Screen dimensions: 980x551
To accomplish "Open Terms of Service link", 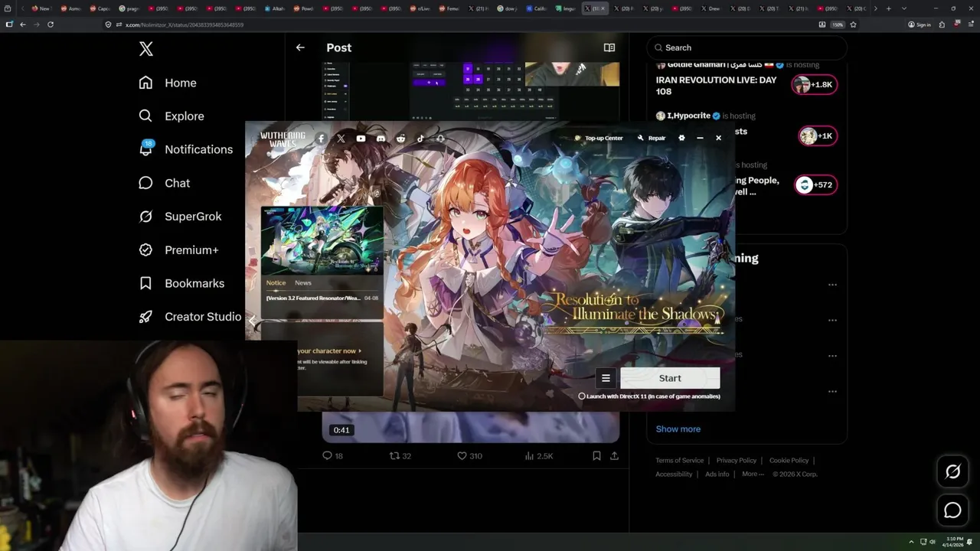I will click(x=679, y=460).
